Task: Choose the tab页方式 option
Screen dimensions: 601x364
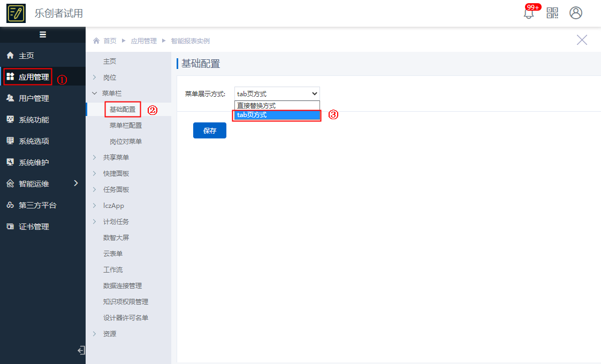Action: pos(277,115)
